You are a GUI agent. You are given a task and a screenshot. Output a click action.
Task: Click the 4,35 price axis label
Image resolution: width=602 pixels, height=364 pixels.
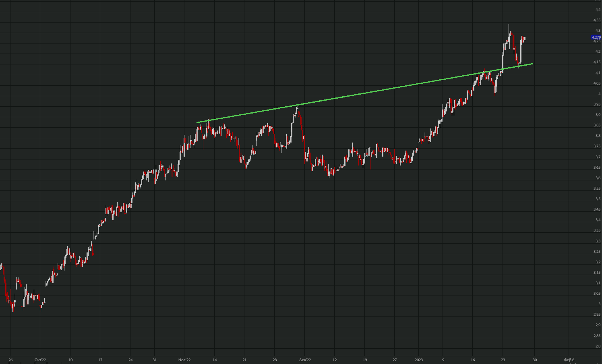pyautogui.click(x=597, y=20)
